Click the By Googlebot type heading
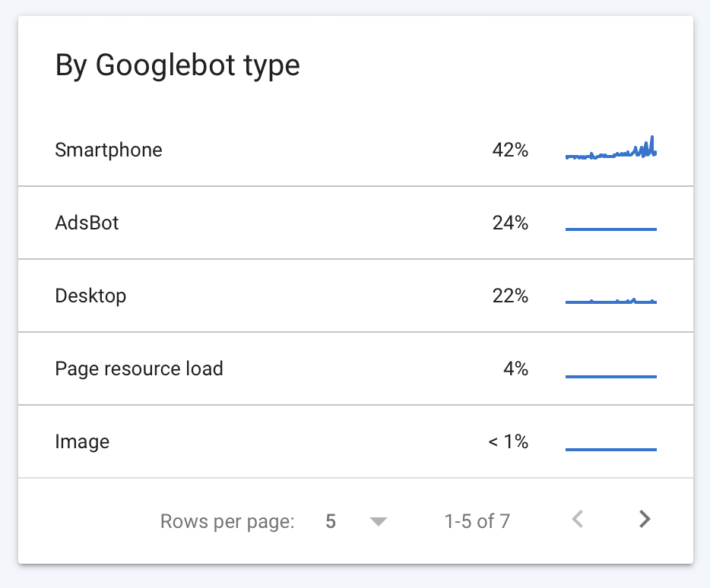This screenshot has height=588, width=710. coord(177,65)
